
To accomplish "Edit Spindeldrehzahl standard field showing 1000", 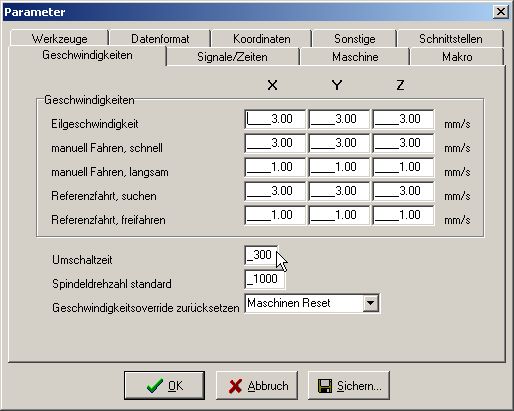I will point(265,279).
